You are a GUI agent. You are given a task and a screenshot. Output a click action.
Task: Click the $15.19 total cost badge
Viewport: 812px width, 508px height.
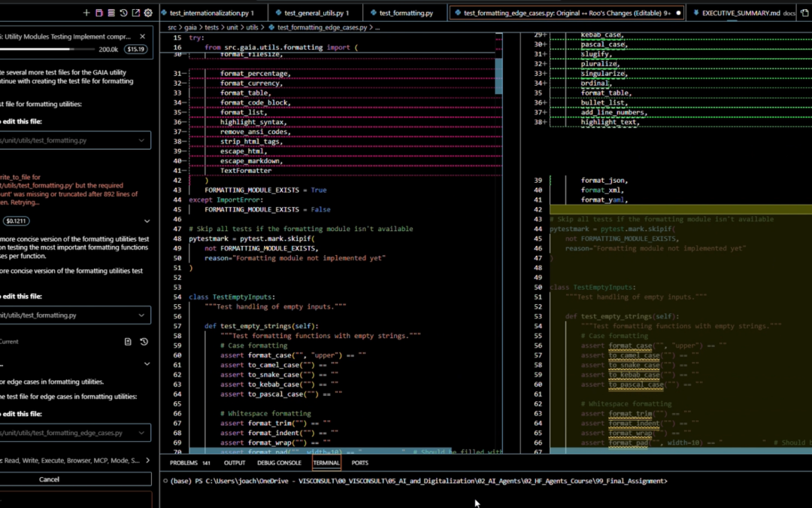135,49
